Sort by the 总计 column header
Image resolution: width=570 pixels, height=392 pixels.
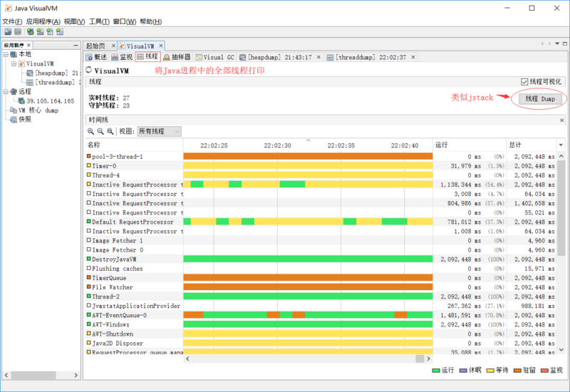click(x=531, y=145)
